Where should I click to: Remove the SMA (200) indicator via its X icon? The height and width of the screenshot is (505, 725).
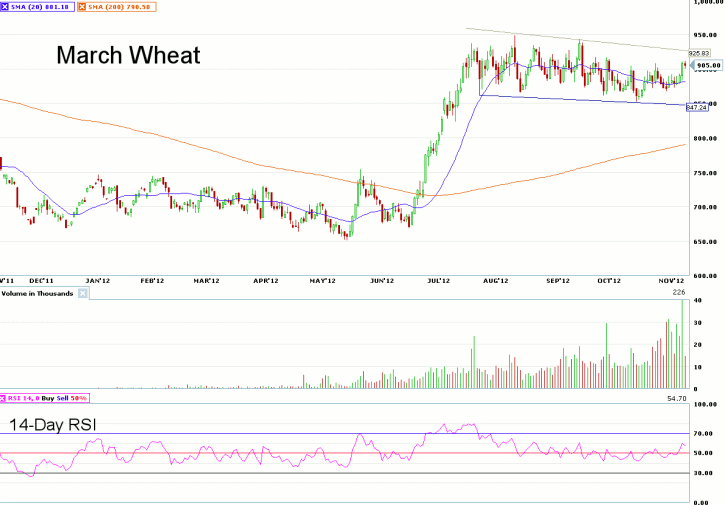pyautogui.click(x=84, y=6)
